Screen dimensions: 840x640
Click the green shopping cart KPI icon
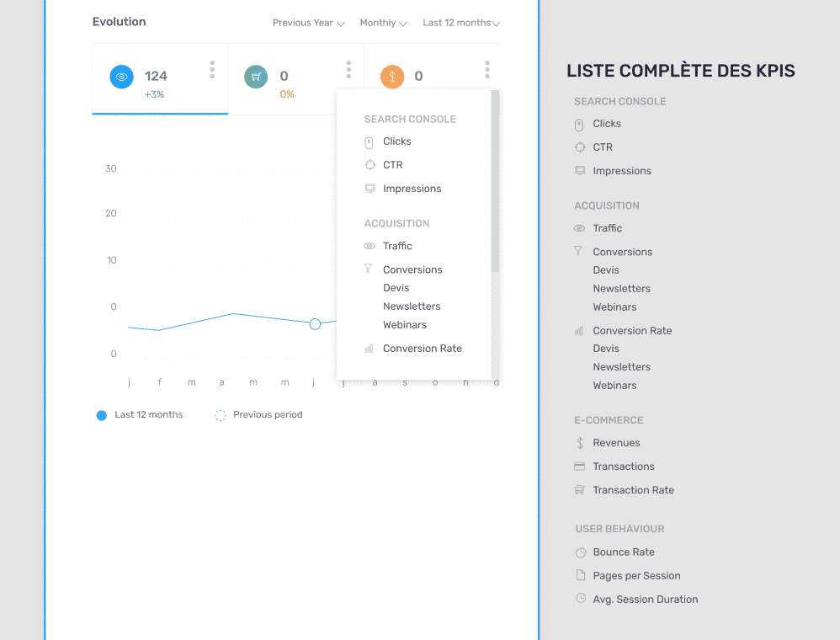[256, 76]
